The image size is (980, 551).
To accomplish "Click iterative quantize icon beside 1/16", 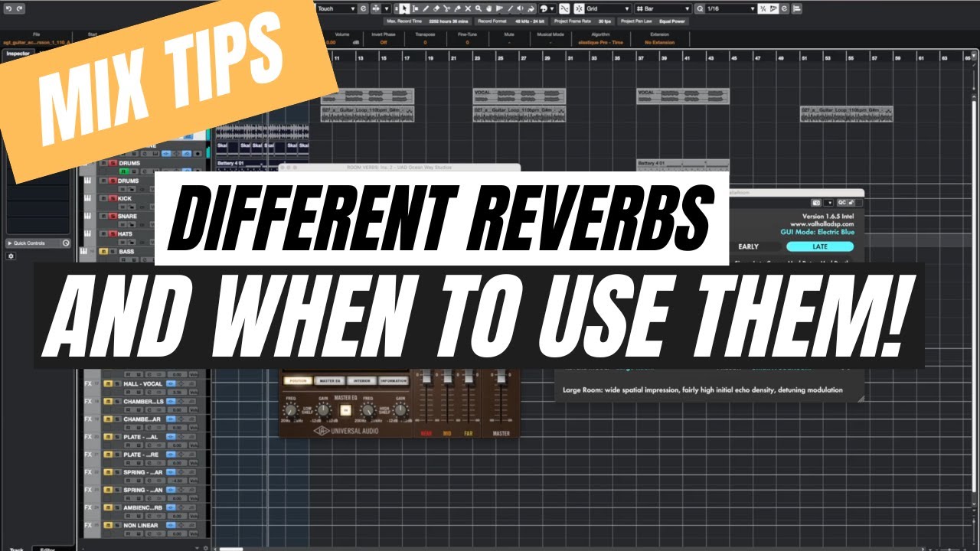I will 763,8.
